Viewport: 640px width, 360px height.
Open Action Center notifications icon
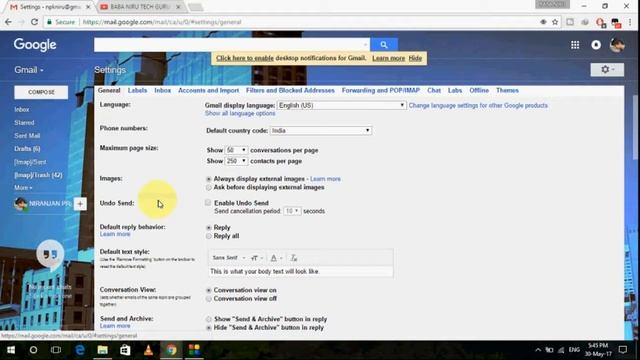click(622, 350)
